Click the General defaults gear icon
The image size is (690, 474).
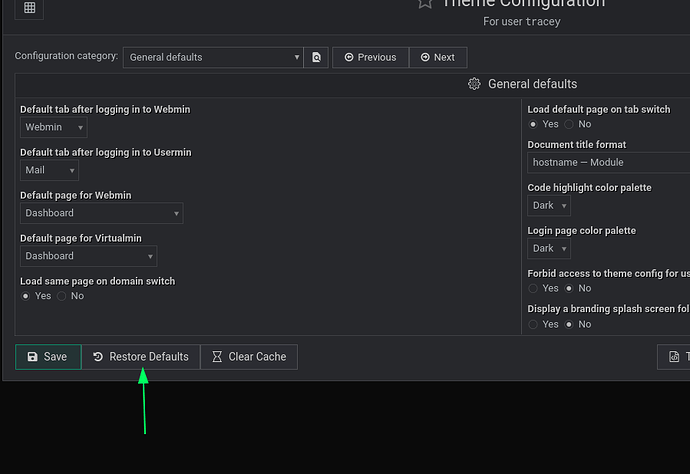coord(474,84)
